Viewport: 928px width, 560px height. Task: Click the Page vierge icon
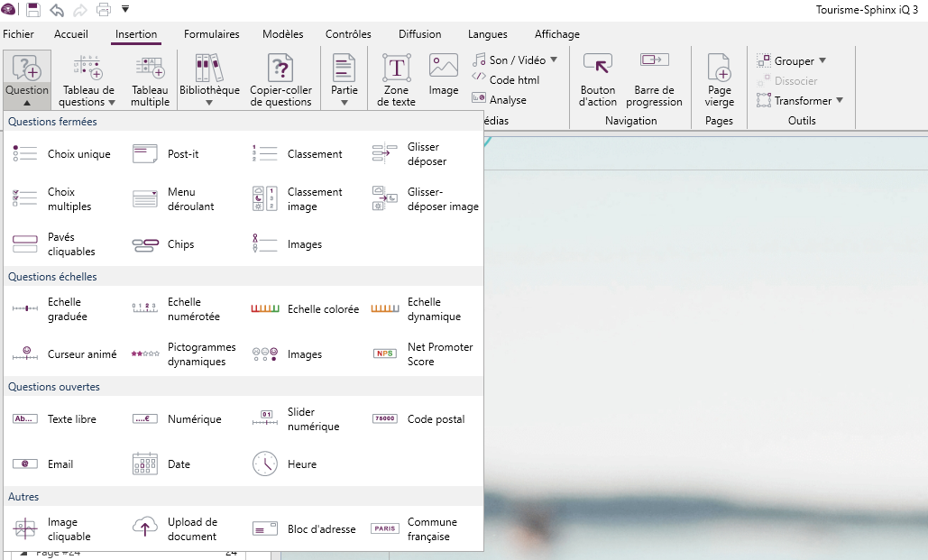[719, 79]
